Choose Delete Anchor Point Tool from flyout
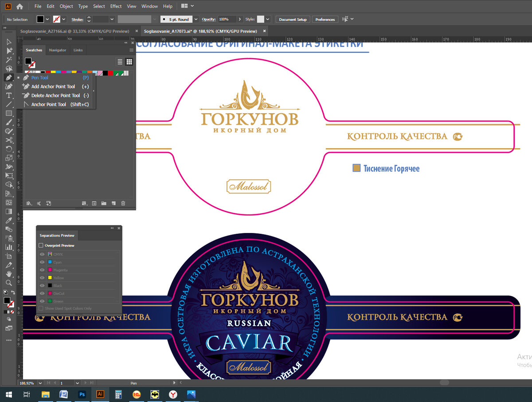 click(x=55, y=95)
